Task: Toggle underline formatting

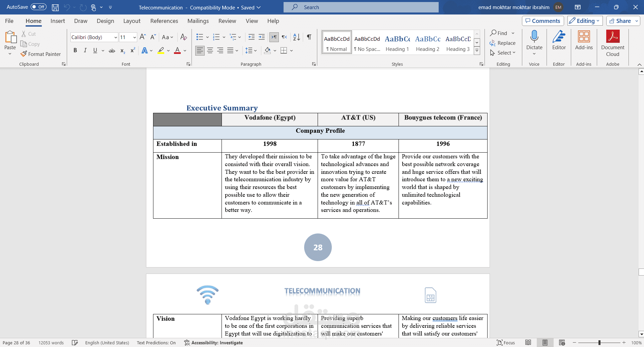Action: (x=95, y=51)
